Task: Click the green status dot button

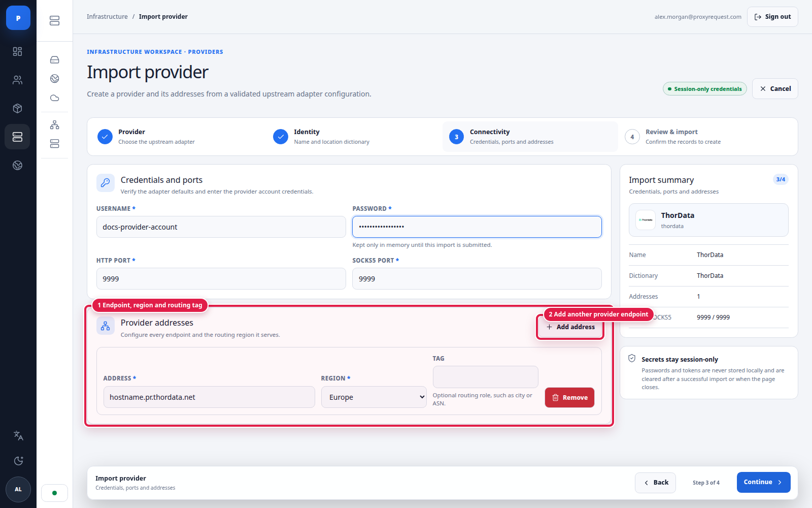Action: tap(55, 493)
